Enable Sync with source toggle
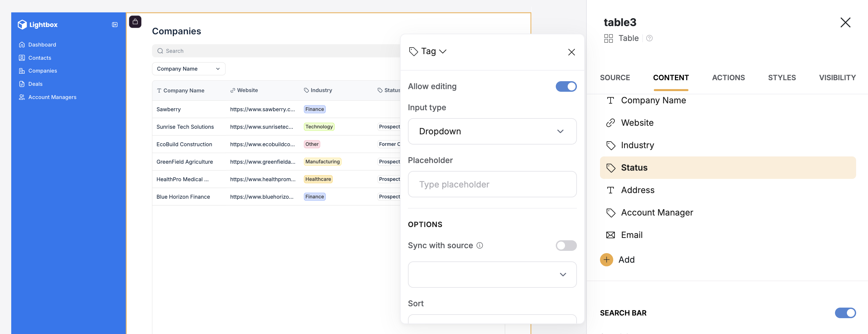The image size is (868, 334). pos(566,245)
